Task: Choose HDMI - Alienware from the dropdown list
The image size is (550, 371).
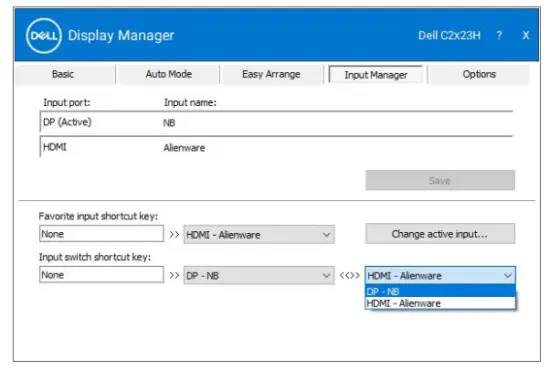Action: coord(440,303)
